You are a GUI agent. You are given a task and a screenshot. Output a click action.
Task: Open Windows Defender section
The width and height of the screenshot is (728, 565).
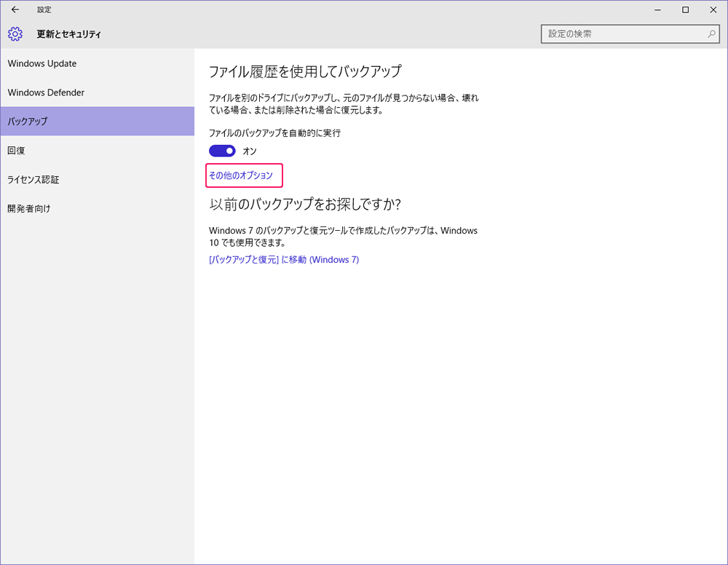(98, 92)
